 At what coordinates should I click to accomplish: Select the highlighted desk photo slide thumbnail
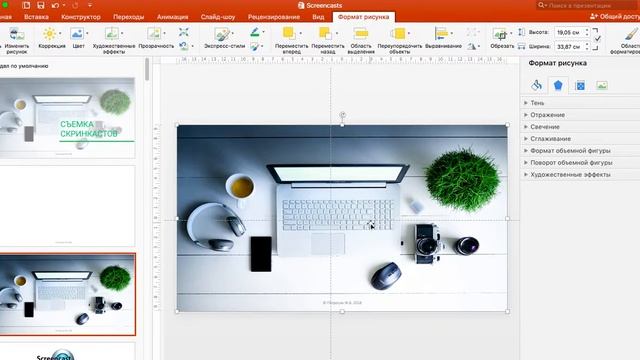tap(67, 294)
